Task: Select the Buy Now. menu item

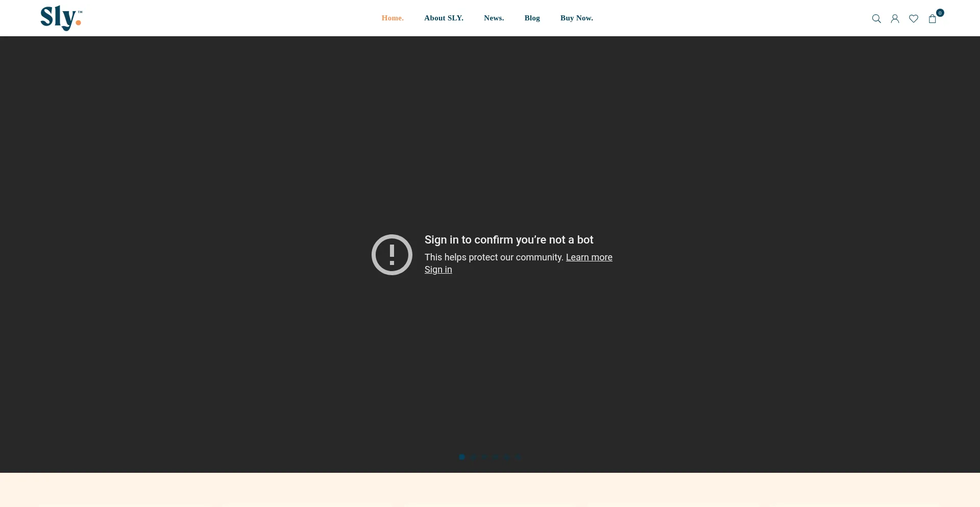Action: tap(576, 18)
